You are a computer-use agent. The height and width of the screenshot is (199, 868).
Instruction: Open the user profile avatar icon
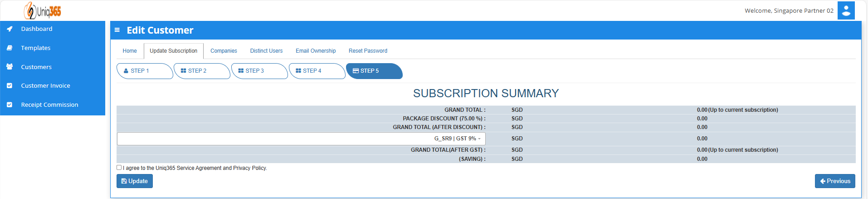[846, 10]
